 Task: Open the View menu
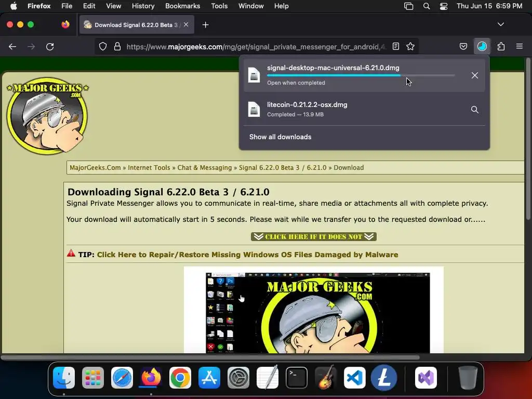tap(114, 6)
